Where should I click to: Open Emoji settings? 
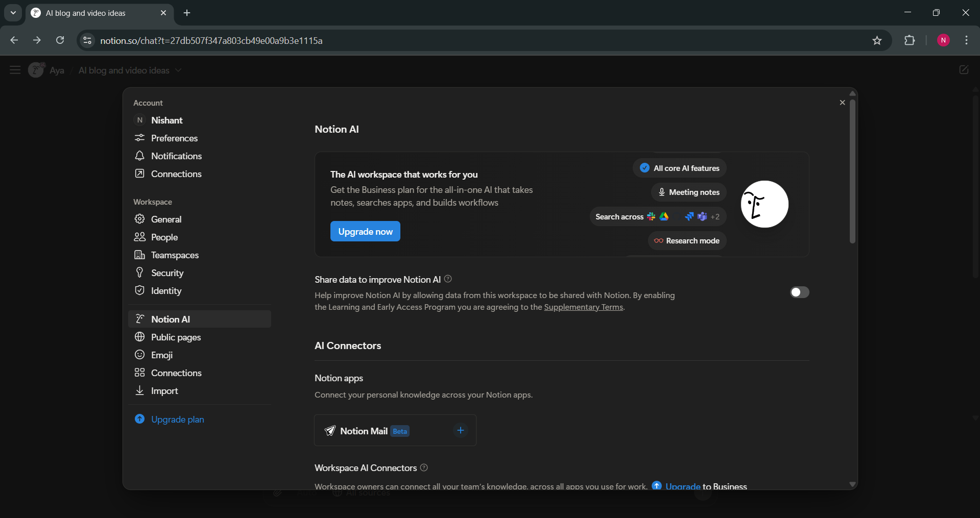click(200, 355)
